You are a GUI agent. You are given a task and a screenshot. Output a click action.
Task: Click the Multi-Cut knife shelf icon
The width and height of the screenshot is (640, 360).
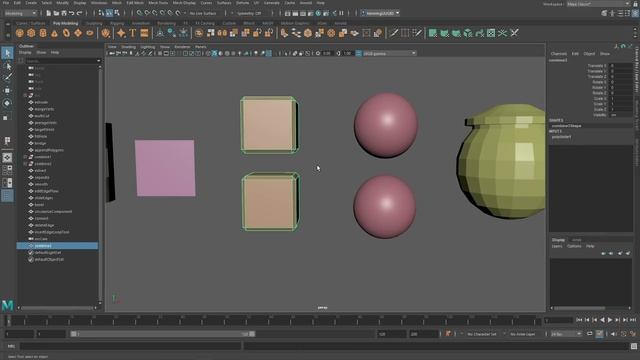393,33
